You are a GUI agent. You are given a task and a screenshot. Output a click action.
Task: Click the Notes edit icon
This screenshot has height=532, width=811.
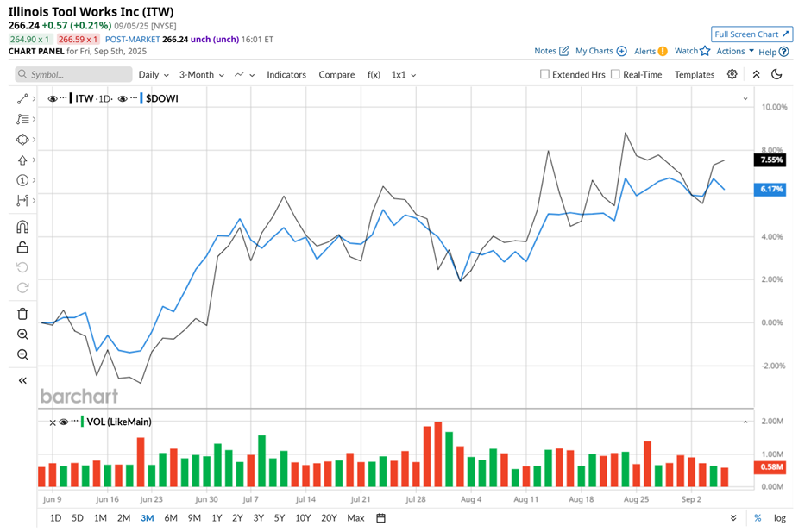(x=564, y=51)
